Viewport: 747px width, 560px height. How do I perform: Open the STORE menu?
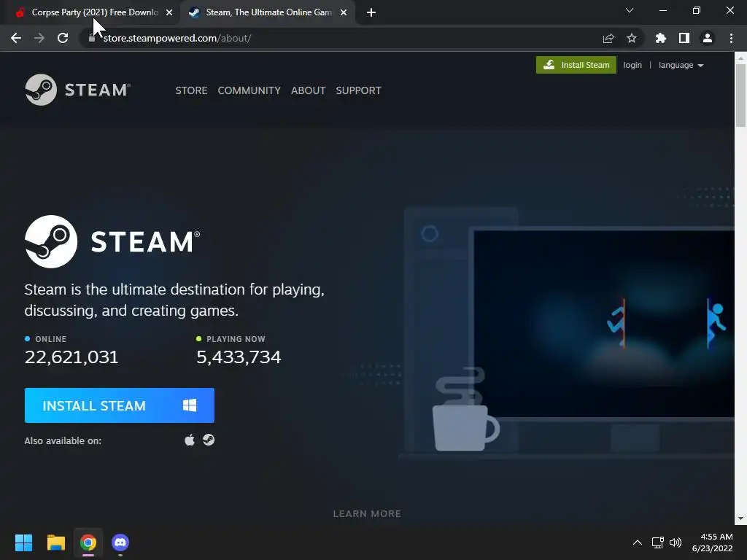click(x=191, y=90)
